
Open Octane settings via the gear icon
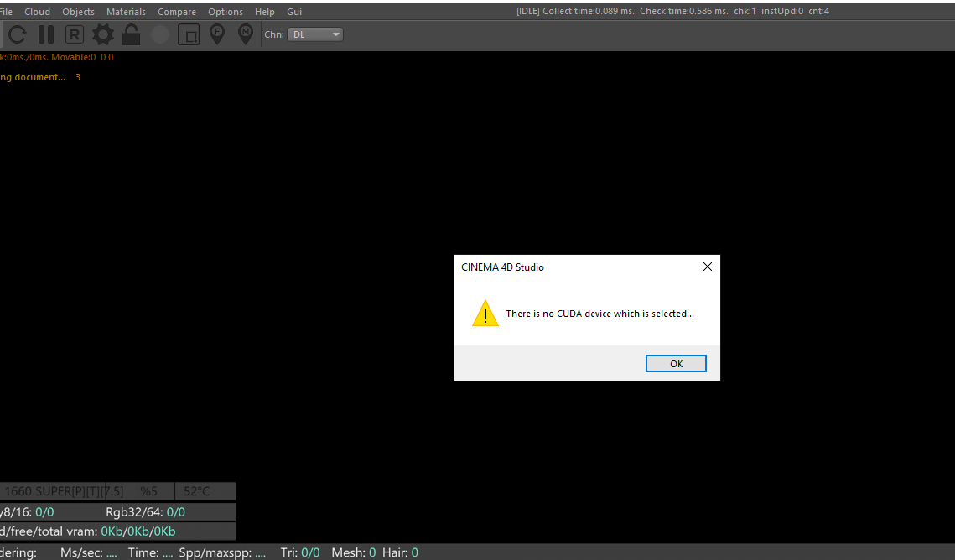point(103,34)
